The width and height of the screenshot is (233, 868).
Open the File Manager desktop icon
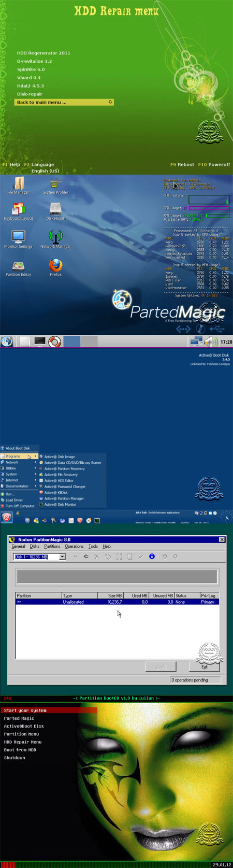(19, 184)
